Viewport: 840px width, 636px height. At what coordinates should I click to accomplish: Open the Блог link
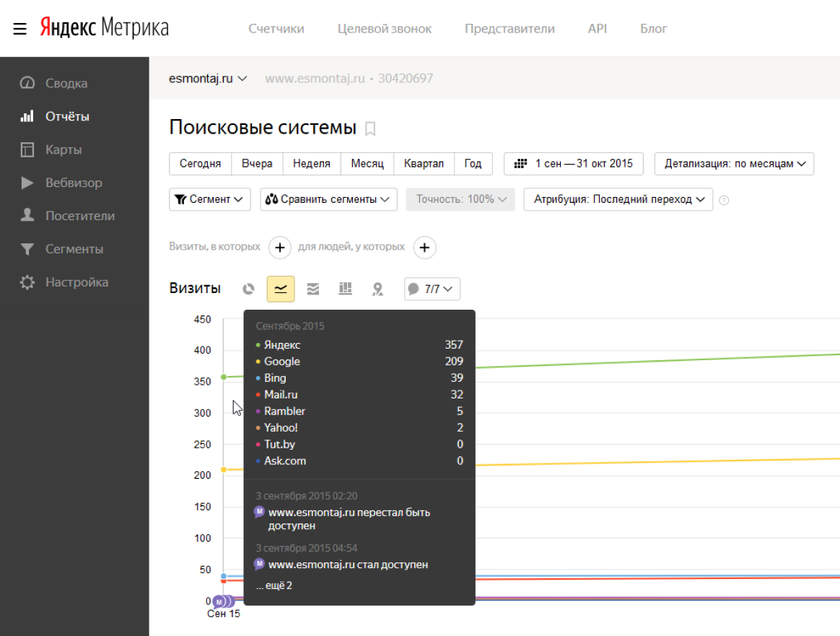point(654,29)
